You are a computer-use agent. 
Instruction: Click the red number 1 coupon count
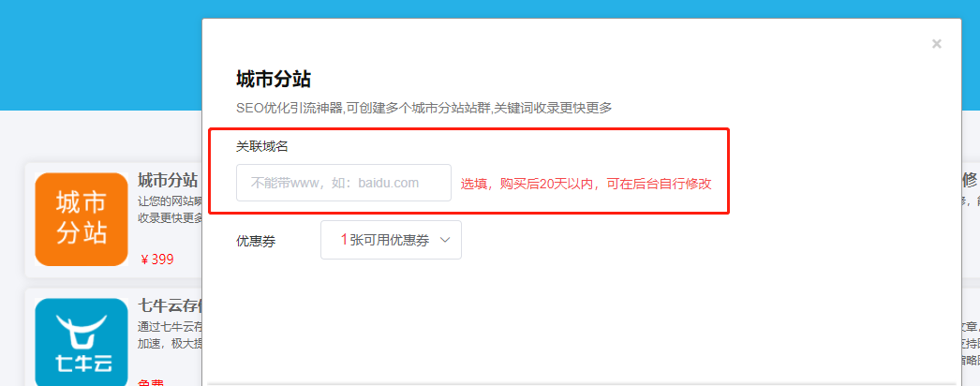(344, 240)
